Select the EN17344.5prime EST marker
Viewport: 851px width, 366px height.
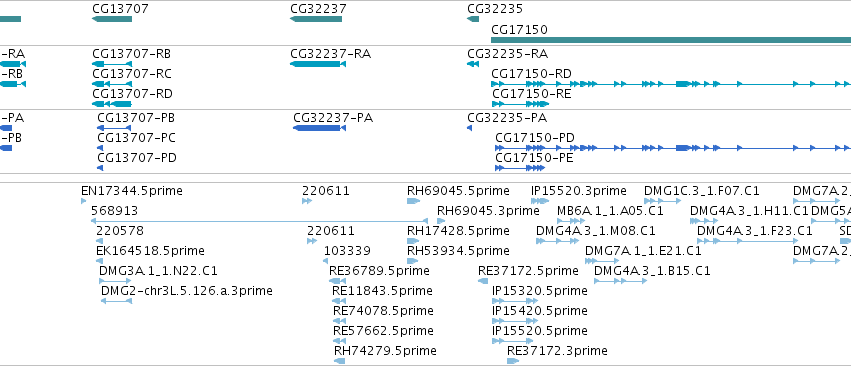coord(84,201)
